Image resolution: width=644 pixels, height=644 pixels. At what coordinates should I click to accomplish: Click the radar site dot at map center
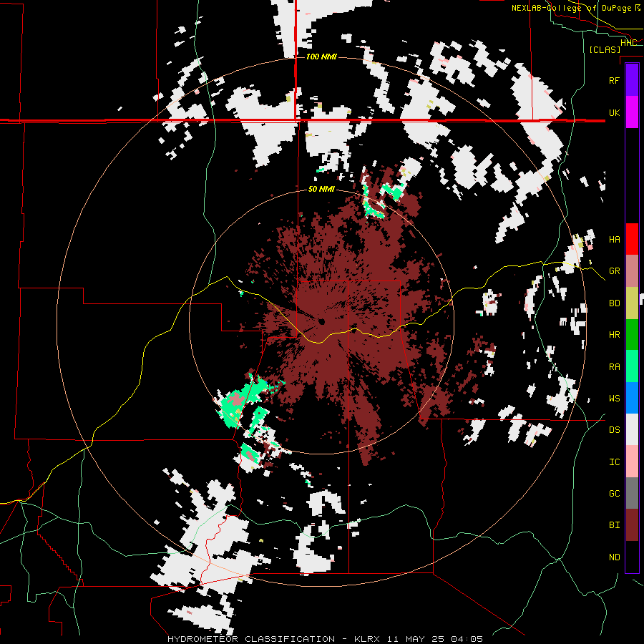pos(322,321)
